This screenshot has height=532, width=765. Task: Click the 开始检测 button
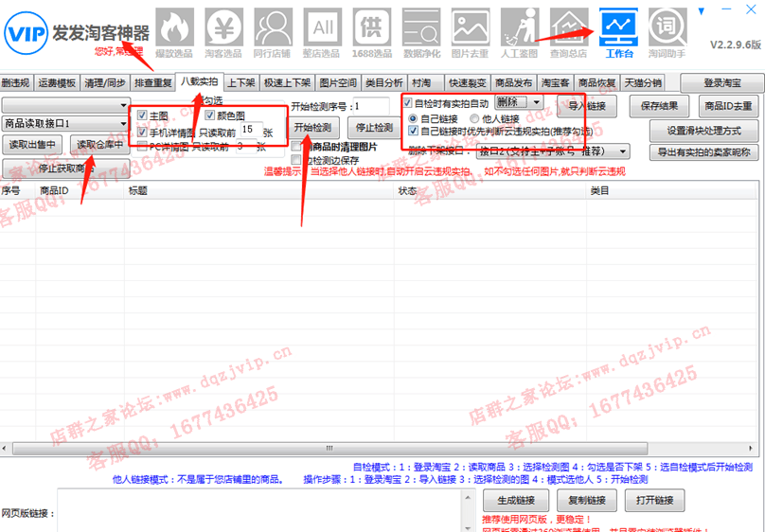(x=312, y=128)
